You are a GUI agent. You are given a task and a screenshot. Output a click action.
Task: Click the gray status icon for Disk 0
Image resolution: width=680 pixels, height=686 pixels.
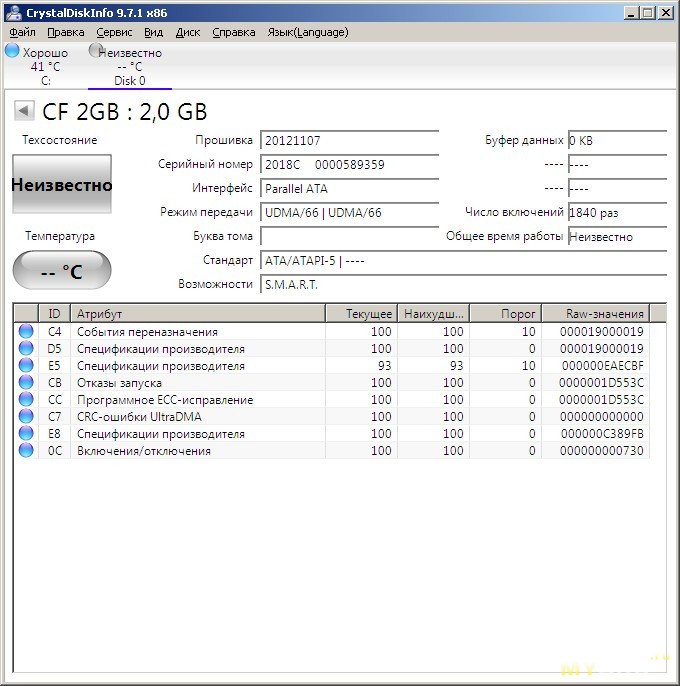click(96, 50)
